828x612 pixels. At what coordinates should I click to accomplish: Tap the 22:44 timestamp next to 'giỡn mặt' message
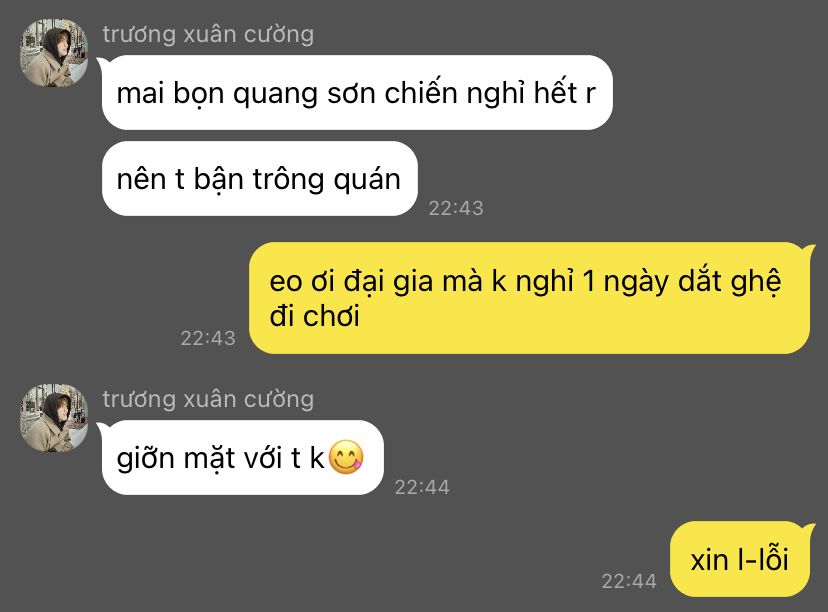click(422, 487)
